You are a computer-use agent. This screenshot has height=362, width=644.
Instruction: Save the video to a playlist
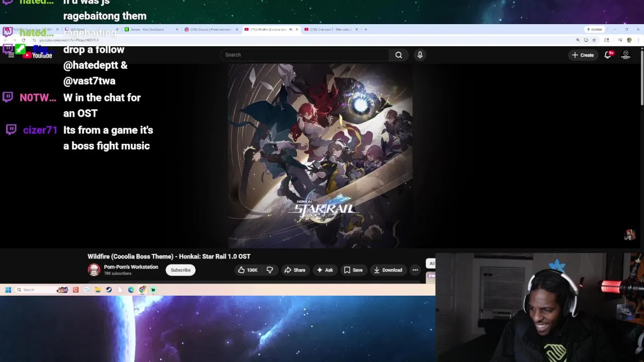coord(353,270)
